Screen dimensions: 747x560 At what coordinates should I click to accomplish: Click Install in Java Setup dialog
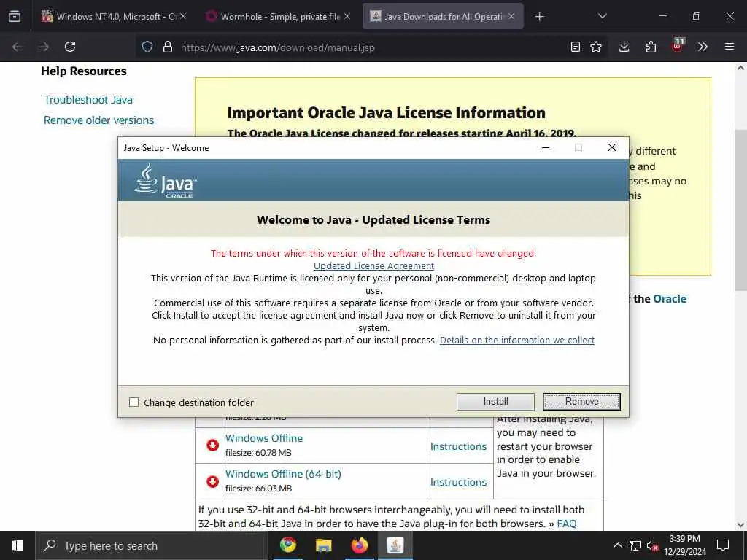[495, 402]
